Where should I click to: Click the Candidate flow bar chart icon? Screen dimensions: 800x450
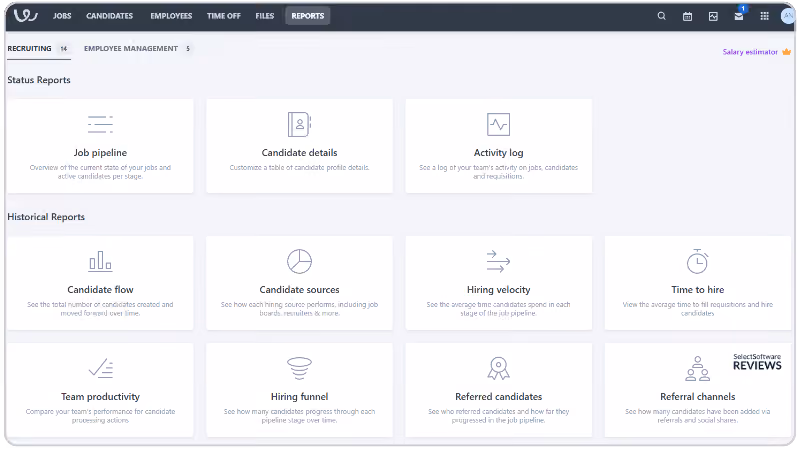[100, 261]
